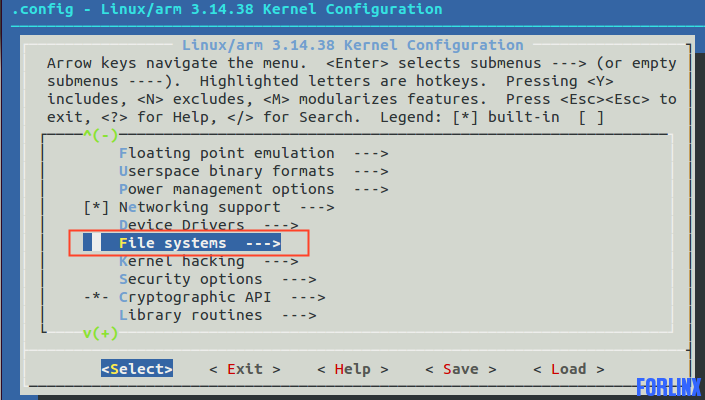The height and width of the screenshot is (400, 705).
Task: Click the arrow after File systems
Action: pyautogui.click(x=263, y=243)
